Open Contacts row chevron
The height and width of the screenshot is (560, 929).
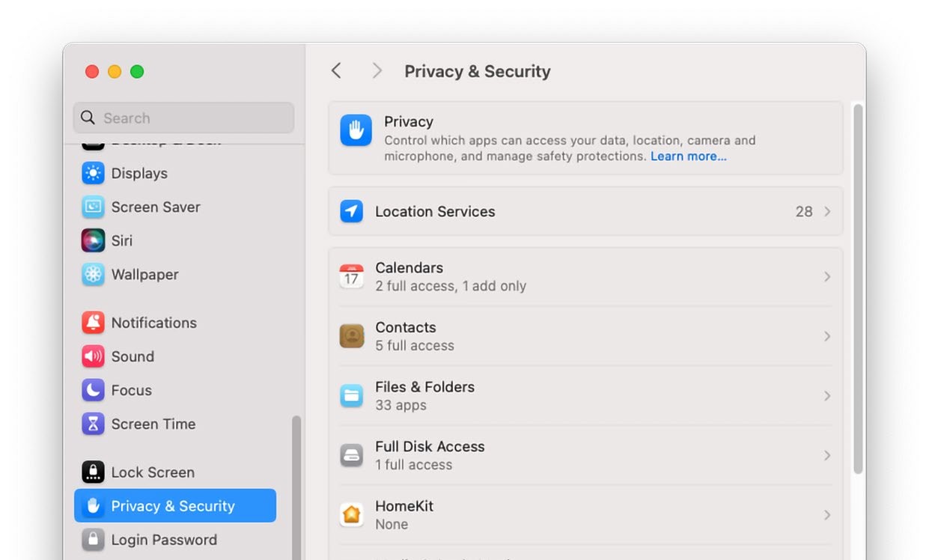tap(827, 336)
